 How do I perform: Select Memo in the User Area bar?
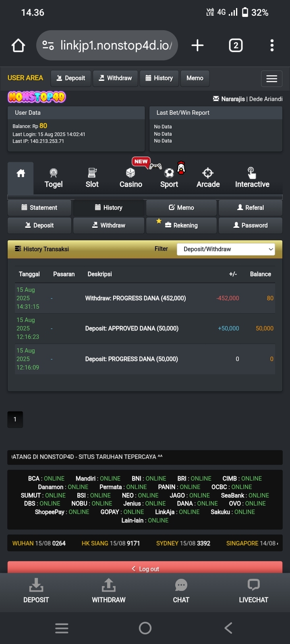pyautogui.click(x=195, y=78)
